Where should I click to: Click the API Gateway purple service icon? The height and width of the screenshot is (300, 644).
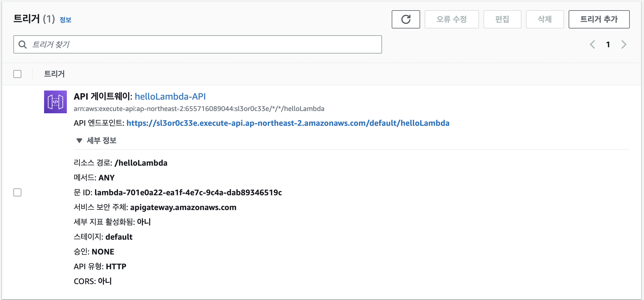tap(55, 102)
